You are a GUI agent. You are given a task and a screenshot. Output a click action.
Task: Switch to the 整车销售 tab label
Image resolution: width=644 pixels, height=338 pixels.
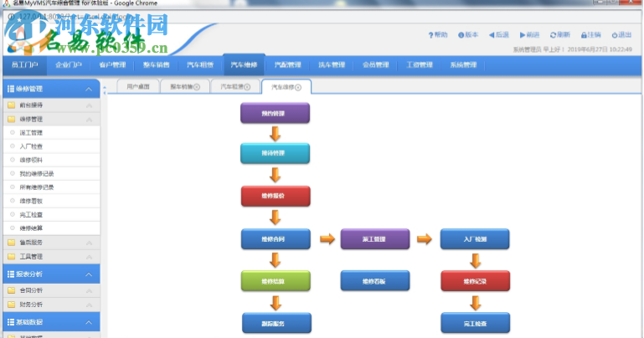pos(181,86)
